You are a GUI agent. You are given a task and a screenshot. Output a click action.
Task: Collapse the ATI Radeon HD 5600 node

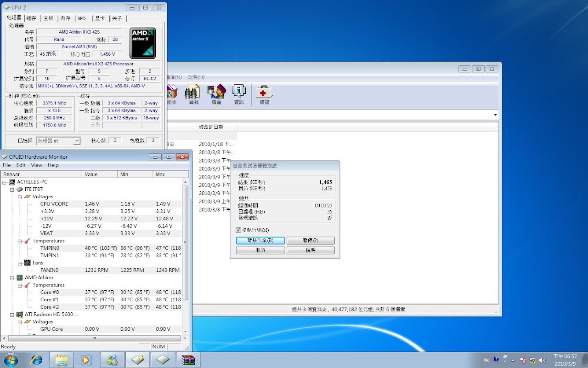tap(12, 315)
